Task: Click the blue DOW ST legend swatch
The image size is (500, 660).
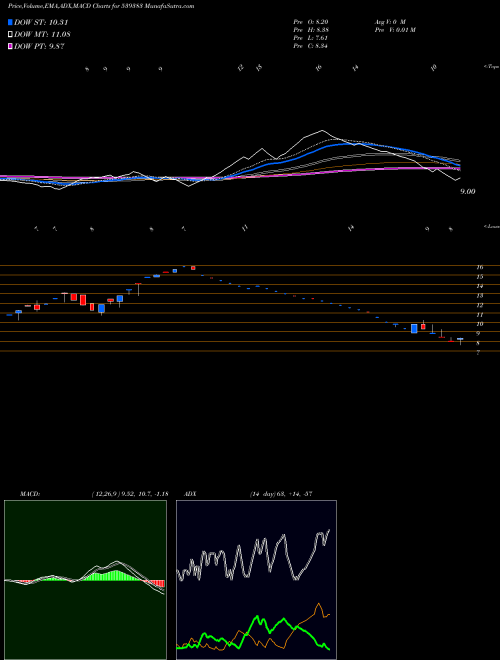Action: (10, 22)
